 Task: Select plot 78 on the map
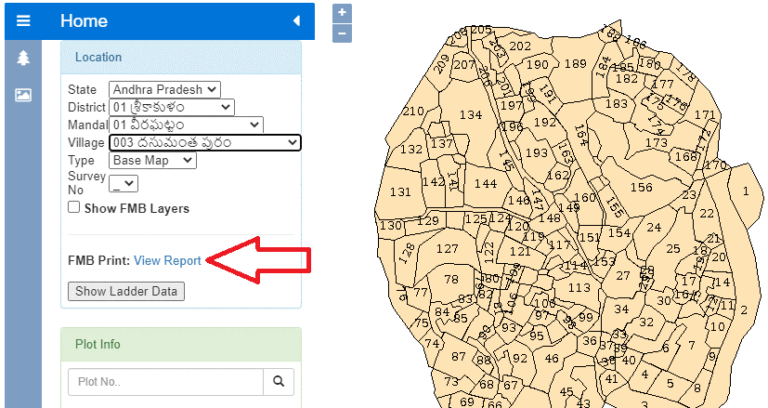click(451, 279)
